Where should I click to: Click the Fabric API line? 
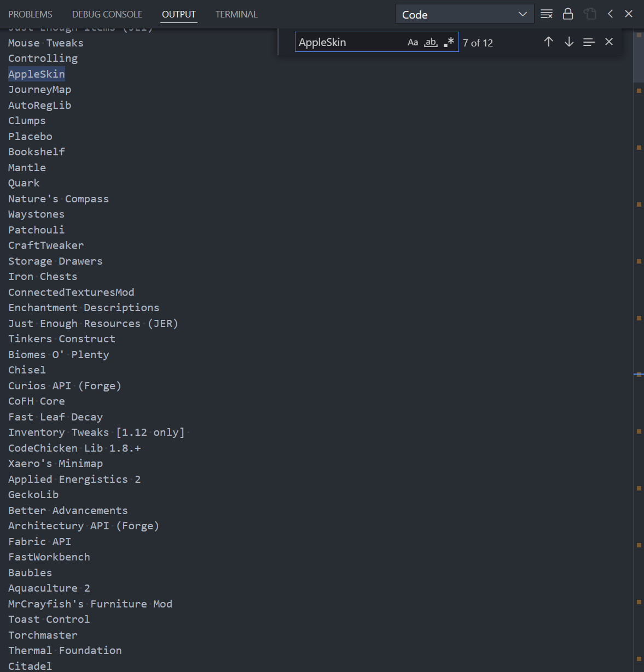point(39,541)
